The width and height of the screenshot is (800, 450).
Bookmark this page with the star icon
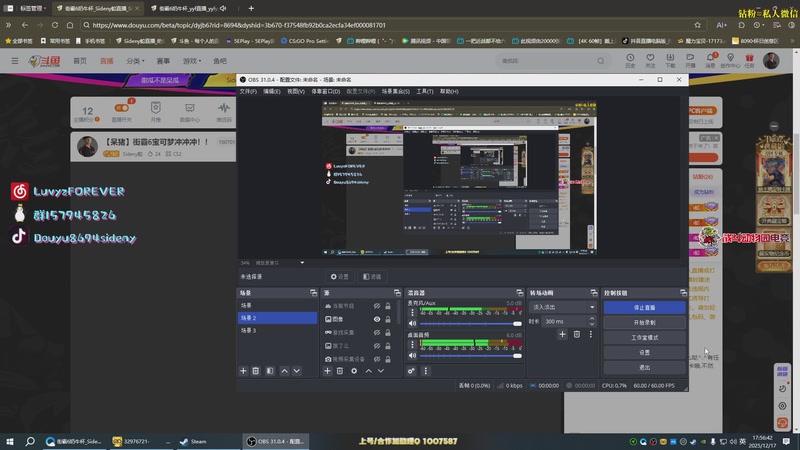point(697,25)
